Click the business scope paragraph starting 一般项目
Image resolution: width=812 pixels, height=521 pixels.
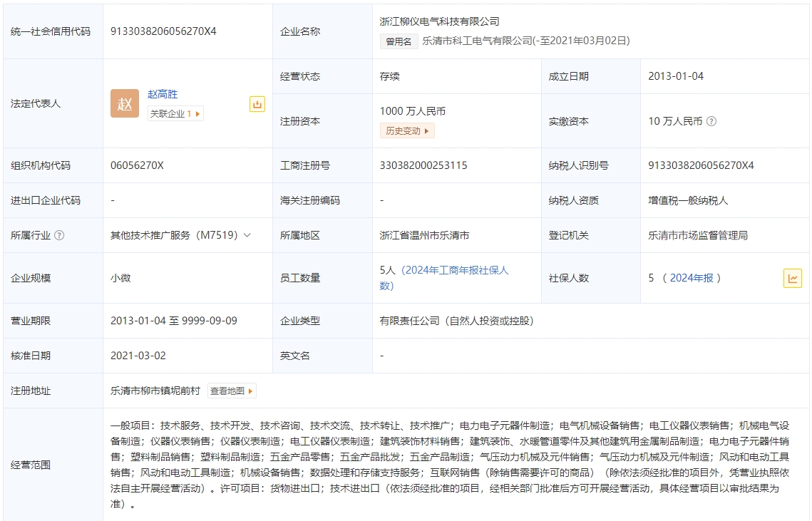[x=450, y=465]
